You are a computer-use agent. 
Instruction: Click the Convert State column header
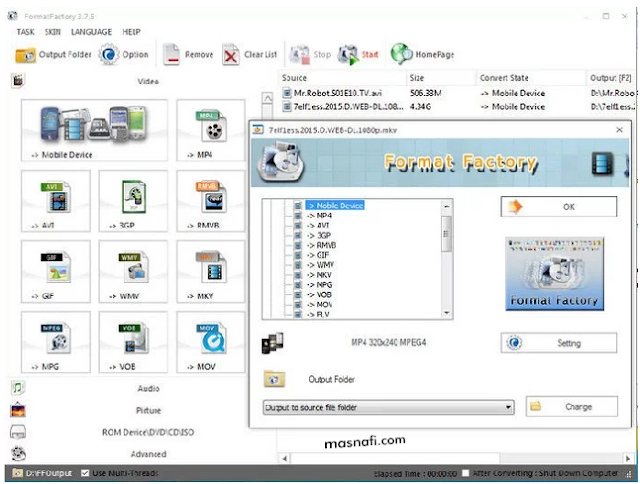[531, 78]
